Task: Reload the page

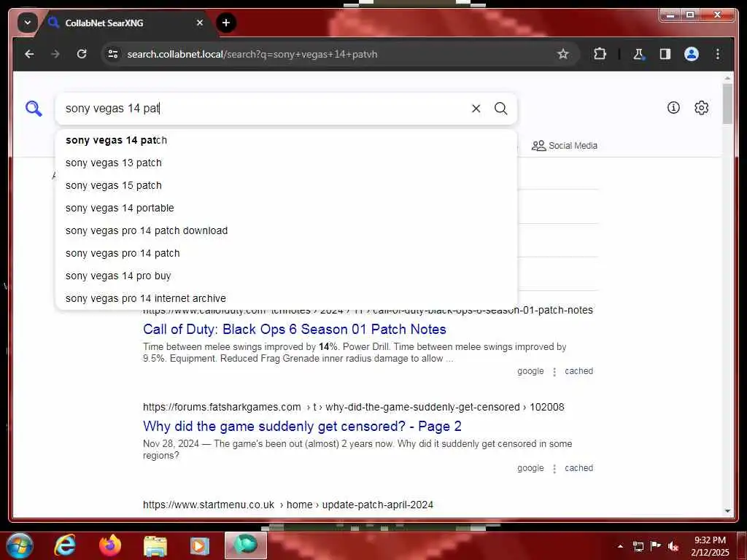Action: (82, 54)
